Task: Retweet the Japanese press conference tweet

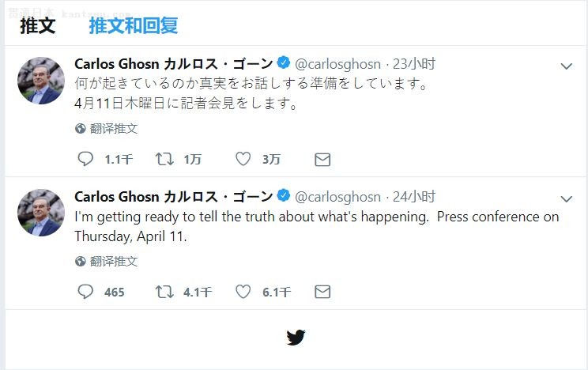Action: pos(164,159)
